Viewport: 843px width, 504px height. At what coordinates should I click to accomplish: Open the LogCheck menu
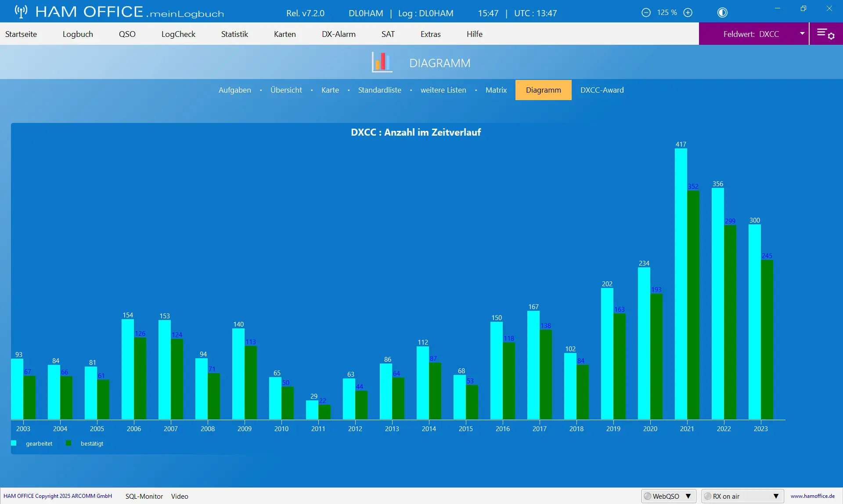(x=178, y=34)
